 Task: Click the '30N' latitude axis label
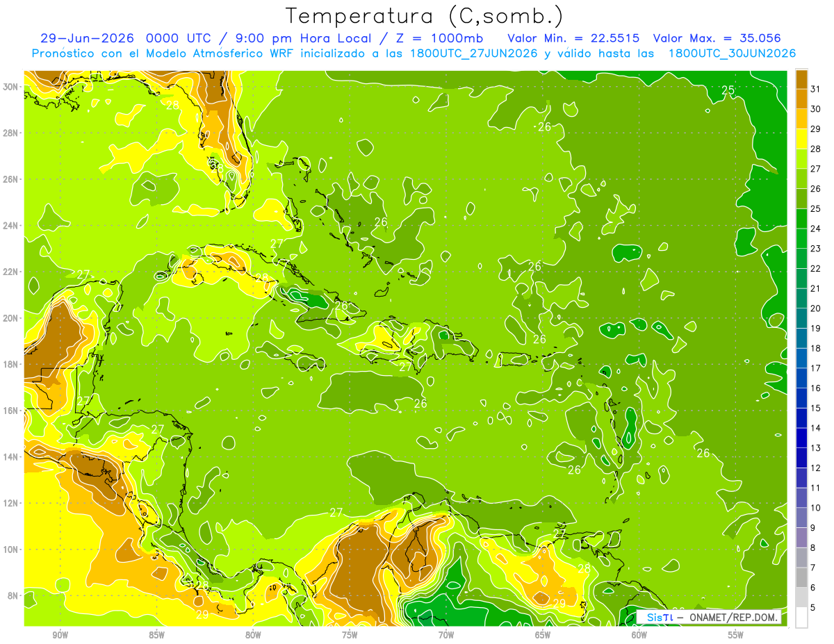coord(10,87)
